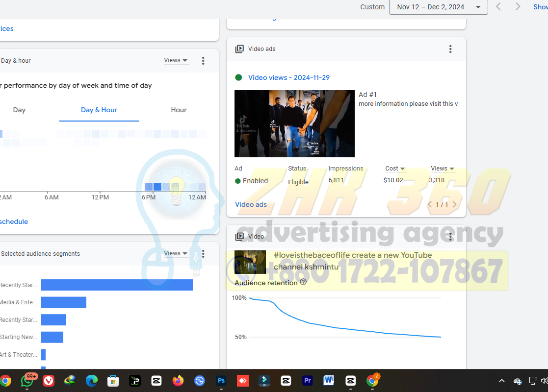This screenshot has height=392, width=548.
Task: Select the Day & Hour tab
Action: point(99,110)
